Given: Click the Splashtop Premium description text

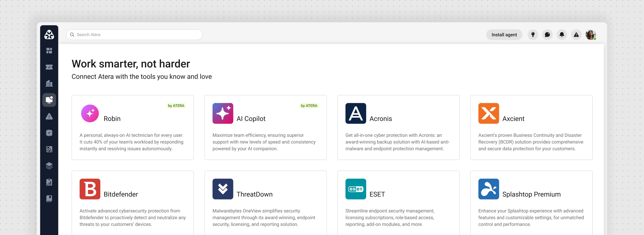Looking at the screenshot, I should (531, 217).
